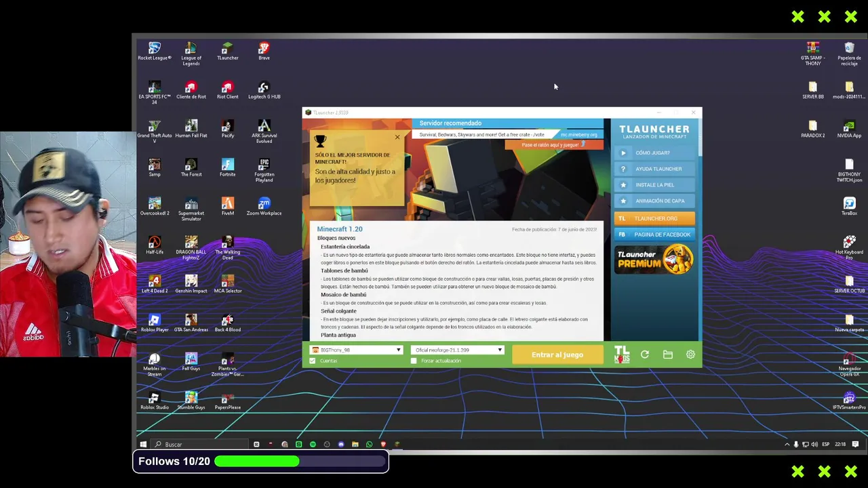Open The Forest desktop icon

coord(191,167)
